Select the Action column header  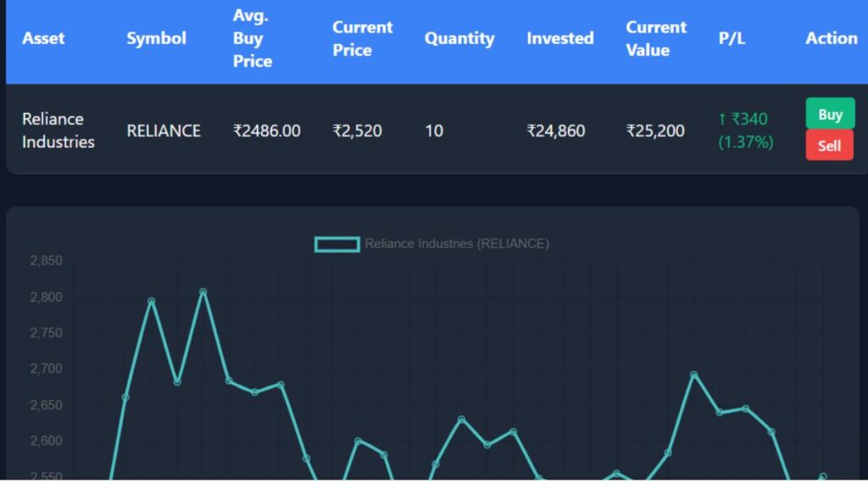(x=832, y=38)
